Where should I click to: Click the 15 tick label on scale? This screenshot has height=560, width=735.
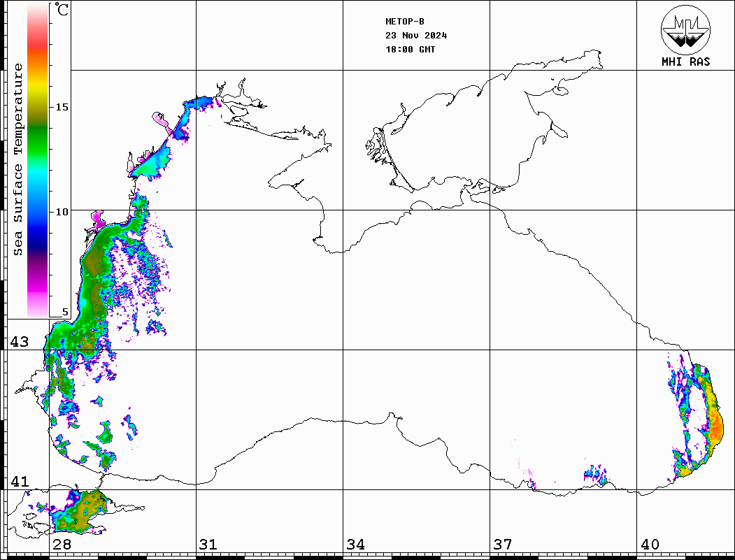point(62,107)
